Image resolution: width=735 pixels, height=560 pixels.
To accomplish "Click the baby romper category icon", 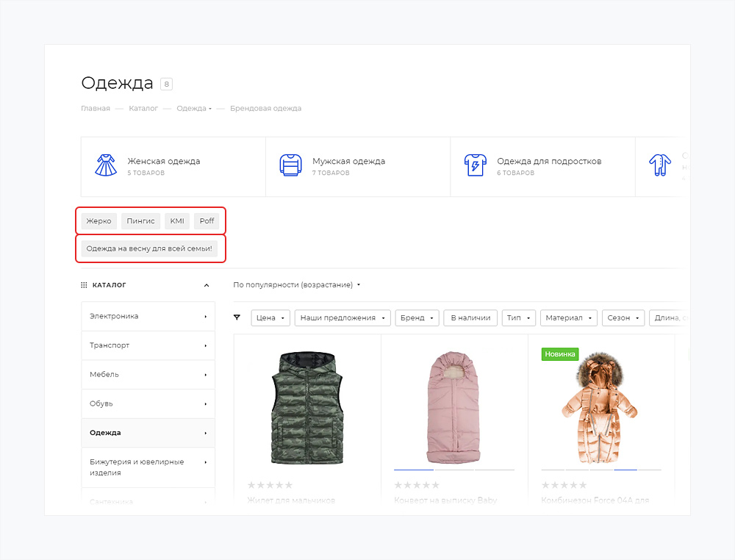I will click(659, 165).
